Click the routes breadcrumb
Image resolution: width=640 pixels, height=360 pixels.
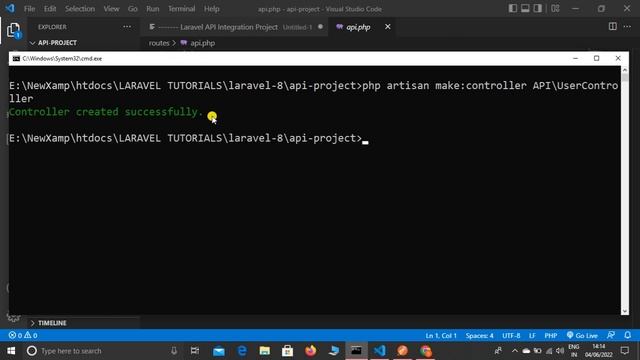click(159, 43)
